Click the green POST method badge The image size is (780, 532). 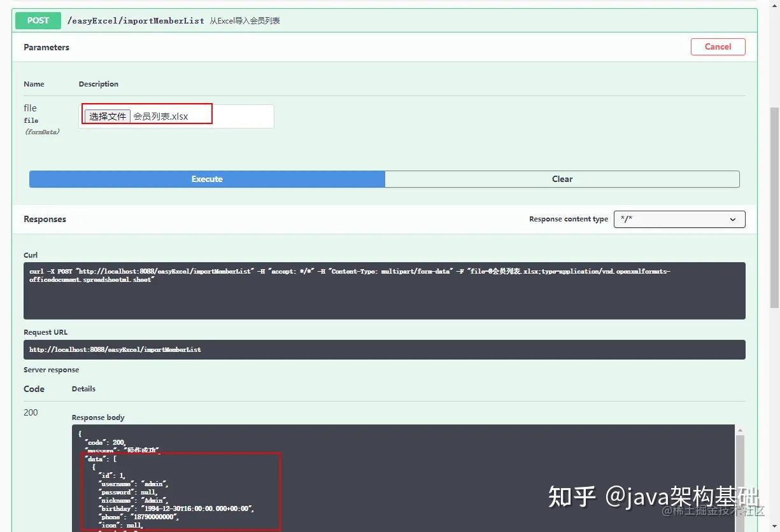pyautogui.click(x=38, y=20)
